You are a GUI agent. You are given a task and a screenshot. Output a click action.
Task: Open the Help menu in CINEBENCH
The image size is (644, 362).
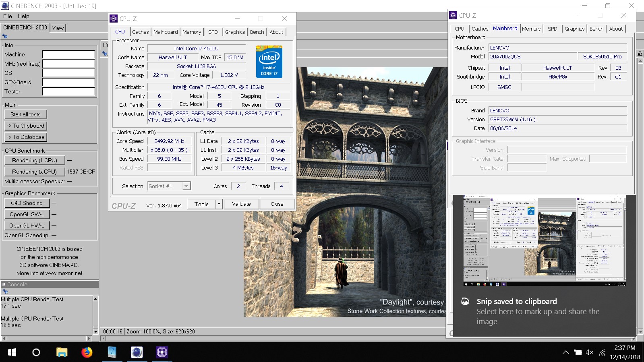pos(23,16)
